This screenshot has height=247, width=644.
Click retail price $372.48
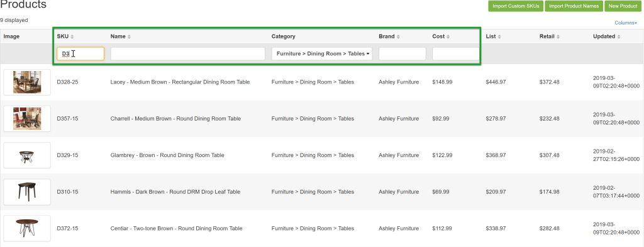(x=550, y=82)
